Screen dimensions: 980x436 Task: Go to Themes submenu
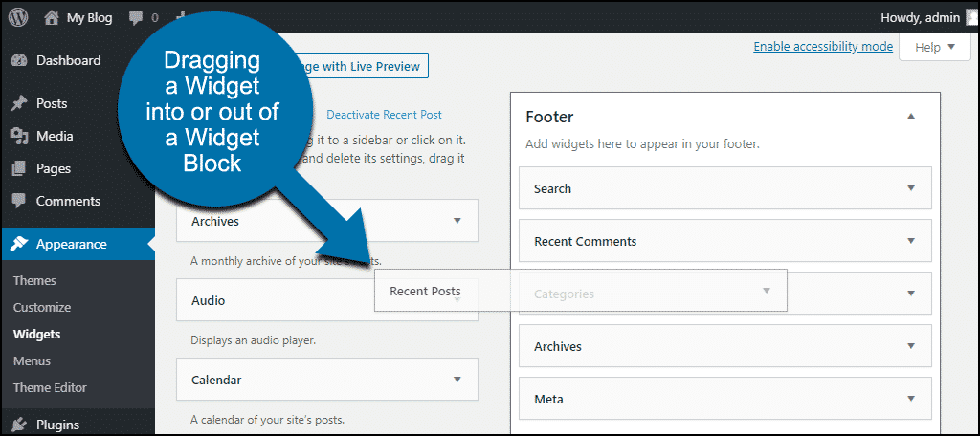coord(34,280)
